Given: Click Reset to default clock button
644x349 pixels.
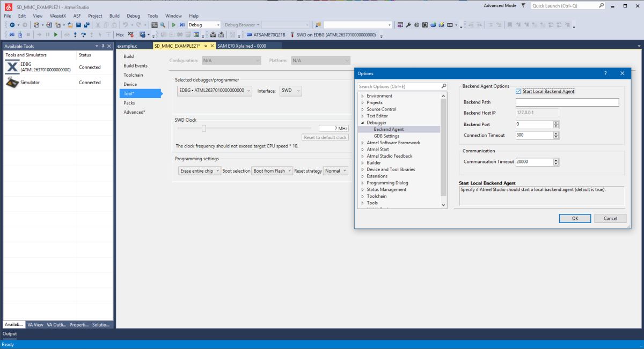Looking at the screenshot, I should [x=325, y=137].
